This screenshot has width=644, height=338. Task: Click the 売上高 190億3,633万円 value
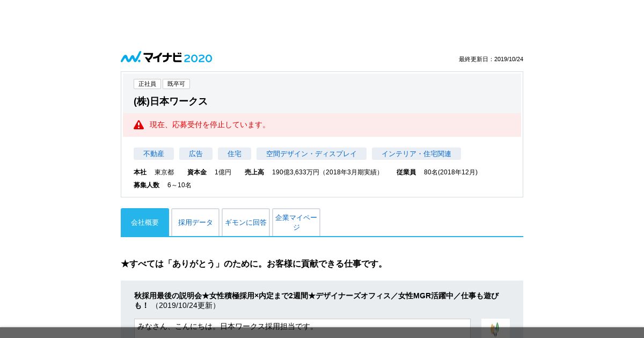pos(313,172)
